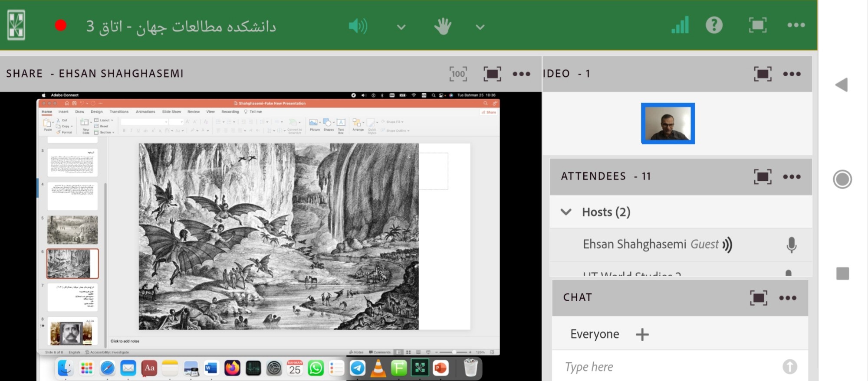Check the connection status bars icon

coord(680,25)
